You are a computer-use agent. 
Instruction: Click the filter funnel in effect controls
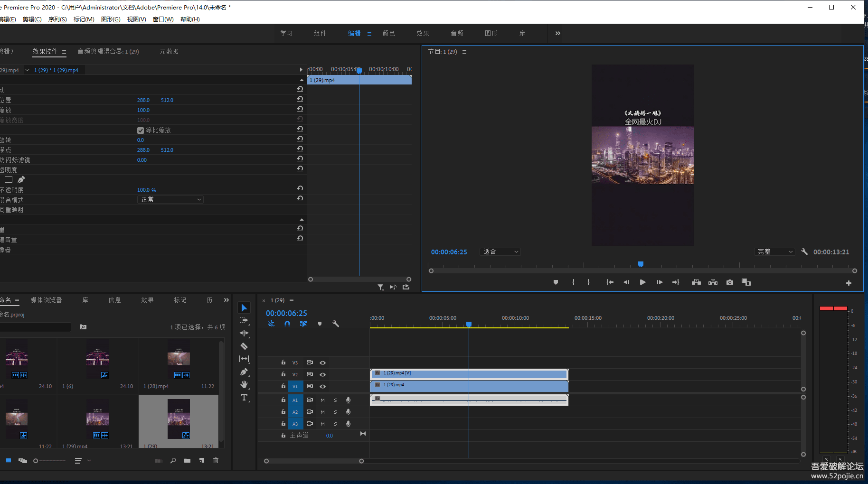(380, 287)
